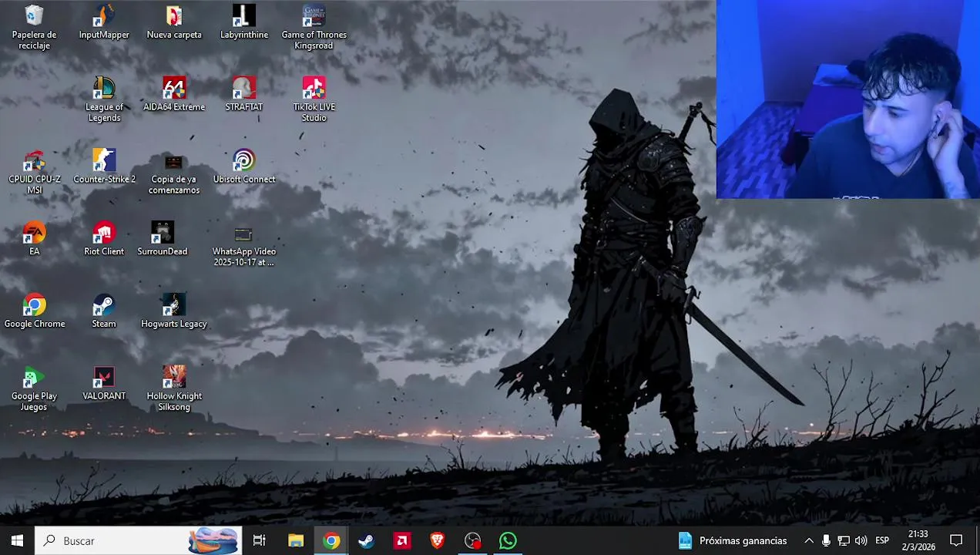Image resolution: width=980 pixels, height=555 pixels.
Task: Select the Hogwarts Legacy shortcut
Action: pyautogui.click(x=174, y=311)
